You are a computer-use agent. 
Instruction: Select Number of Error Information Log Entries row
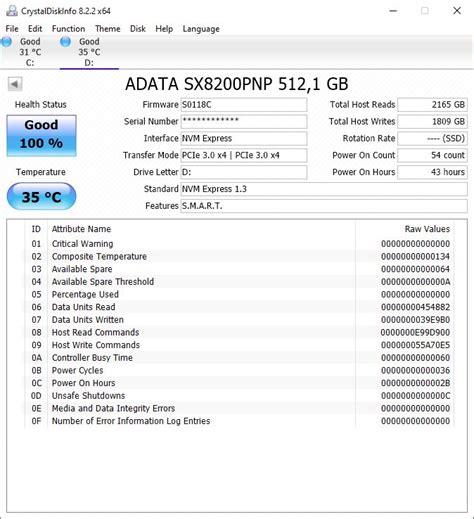point(239,421)
